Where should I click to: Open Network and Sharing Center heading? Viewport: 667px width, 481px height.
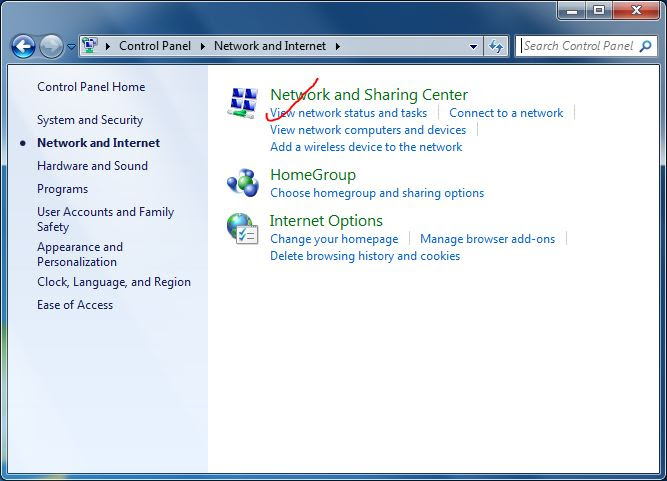point(369,94)
